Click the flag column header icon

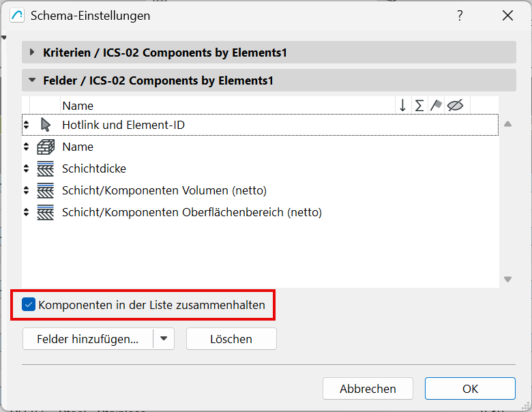pyautogui.click(x=437, y=105)
